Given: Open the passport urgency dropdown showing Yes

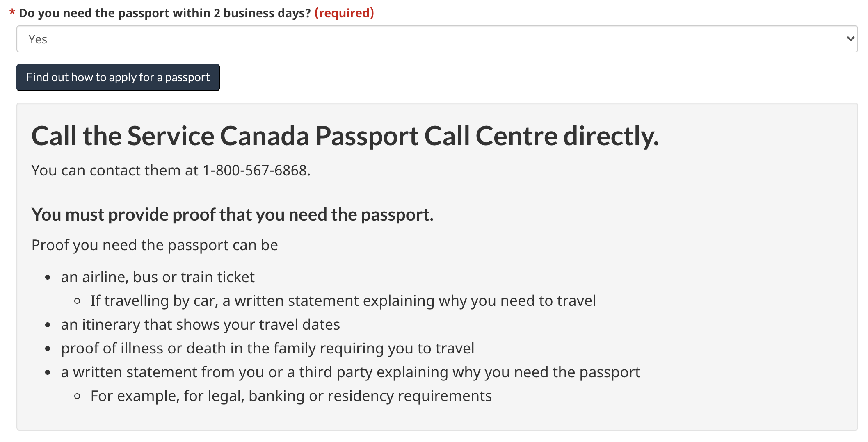Looking at the screenshot, I should tap(436, 39).
